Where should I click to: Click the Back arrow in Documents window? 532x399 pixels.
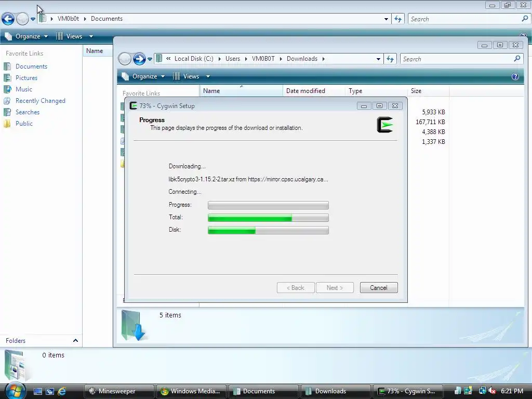coord(8,19)
